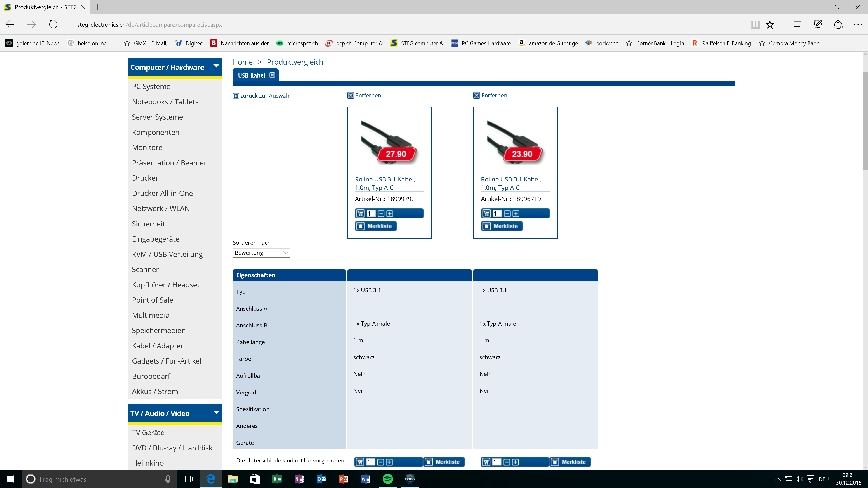The width and height of the screenshot is (868, 488).
Task: Reload the page with the refresh icon
Action: coord(53,24)
